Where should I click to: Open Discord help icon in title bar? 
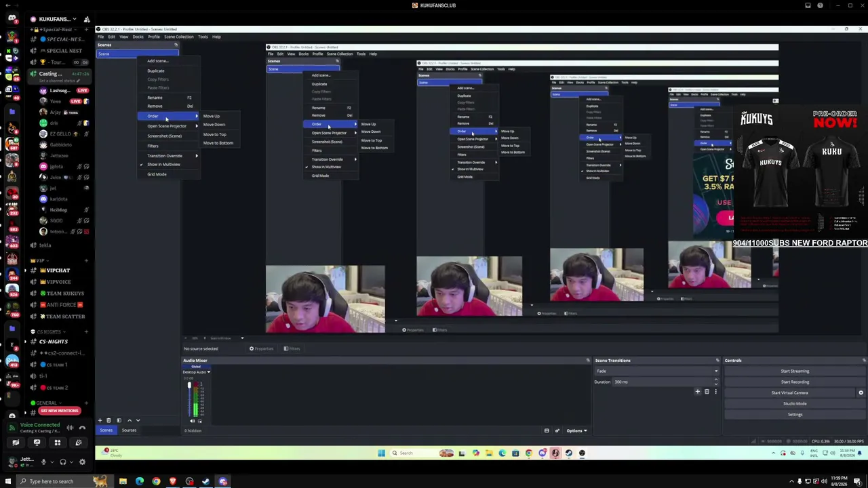820,5
